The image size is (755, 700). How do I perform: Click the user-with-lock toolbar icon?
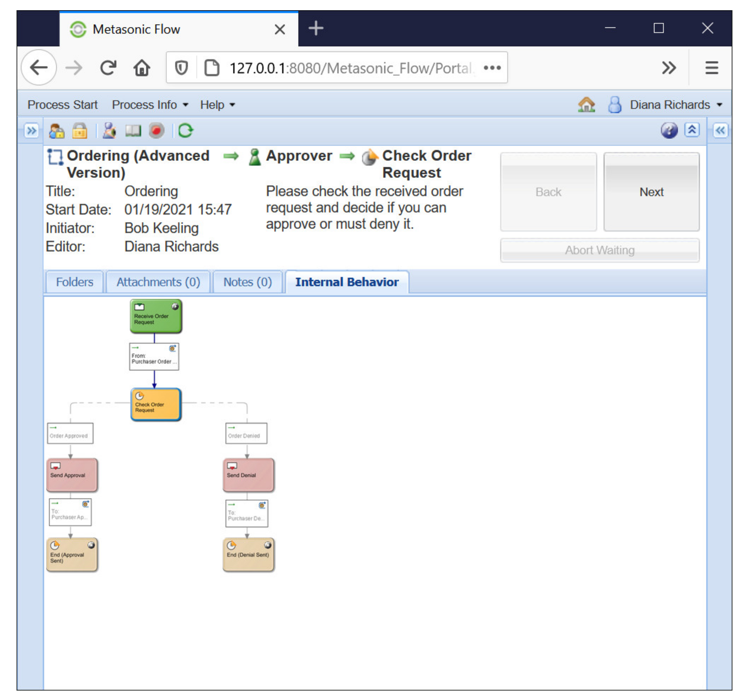click(56, 131)
